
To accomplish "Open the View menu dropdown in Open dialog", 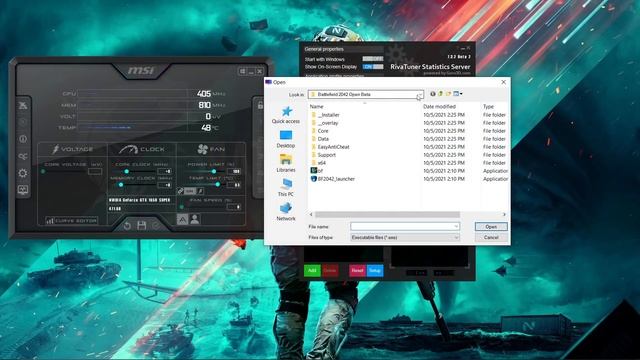I will click(x=458, y=94).
